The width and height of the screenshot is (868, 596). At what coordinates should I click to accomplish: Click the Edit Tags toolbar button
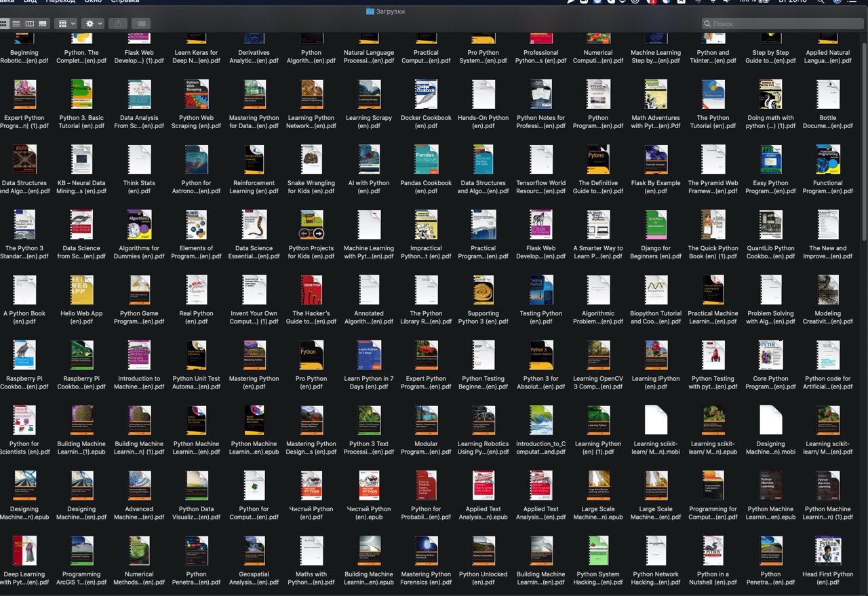[140, 24]
